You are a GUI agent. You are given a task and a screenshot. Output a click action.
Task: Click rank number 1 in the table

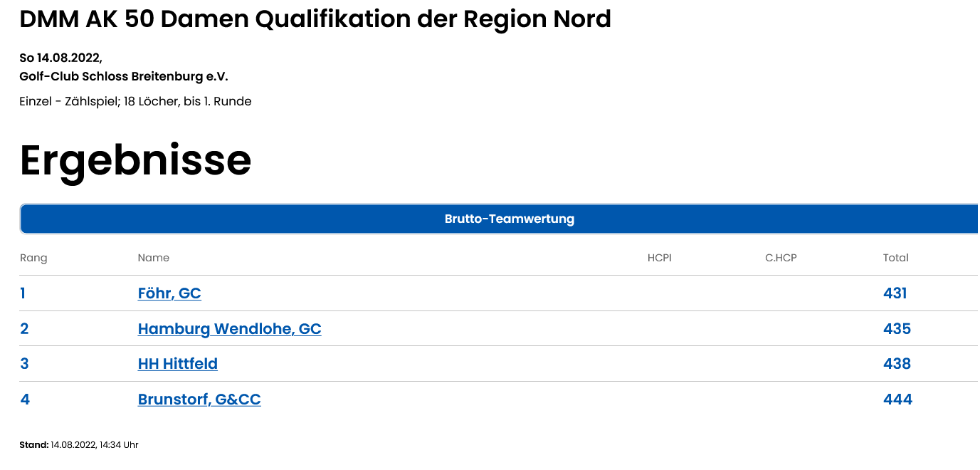point(23,293)
